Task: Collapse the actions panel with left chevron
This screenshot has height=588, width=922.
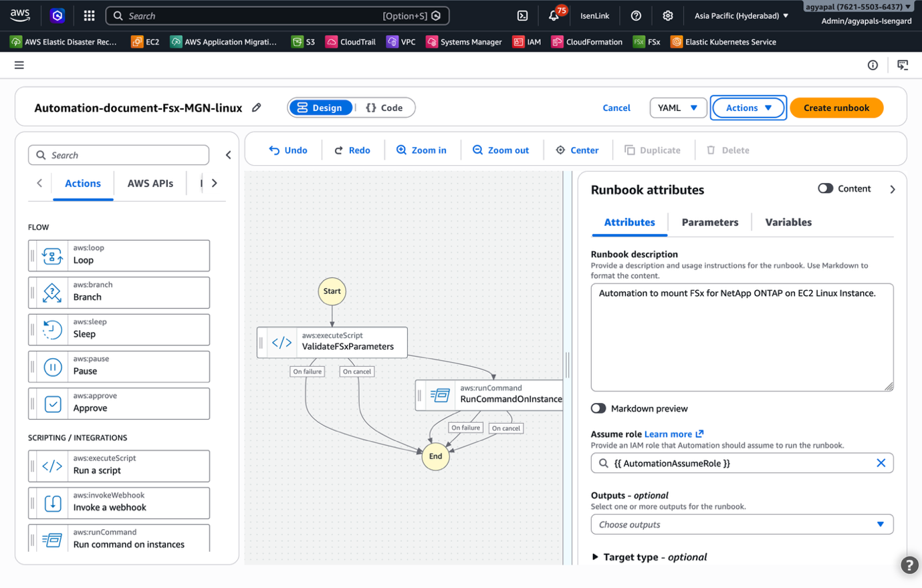Action: pyautogui.click(x=228, y=155)
